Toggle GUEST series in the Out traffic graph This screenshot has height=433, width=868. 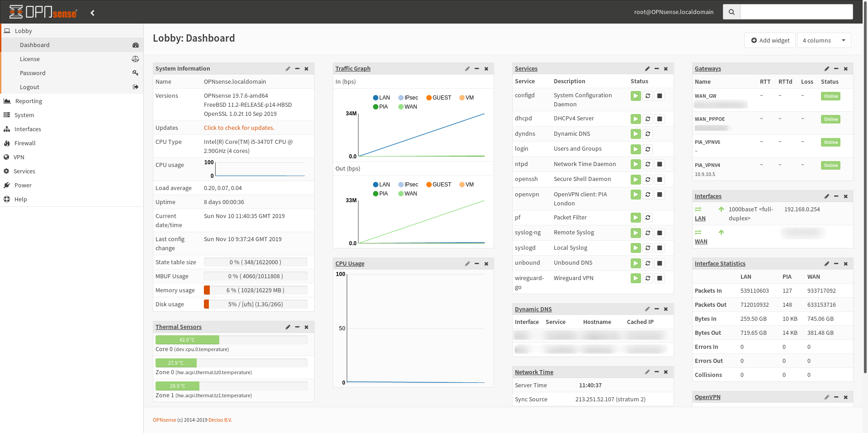click(x=439, y=185)
